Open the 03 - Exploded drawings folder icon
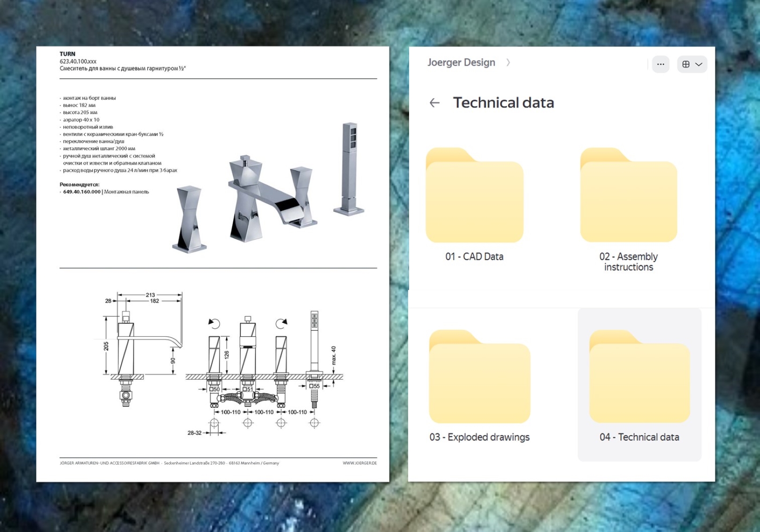The width and height of the screenshot is (760, 532). click(x=479, y=377)
